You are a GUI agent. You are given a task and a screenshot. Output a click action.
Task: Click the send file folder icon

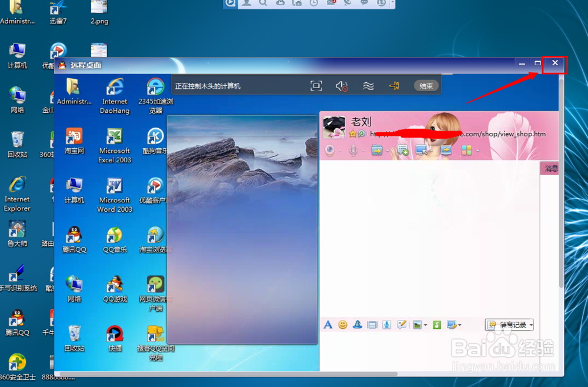pyautogui.click(x=376, y=151)
